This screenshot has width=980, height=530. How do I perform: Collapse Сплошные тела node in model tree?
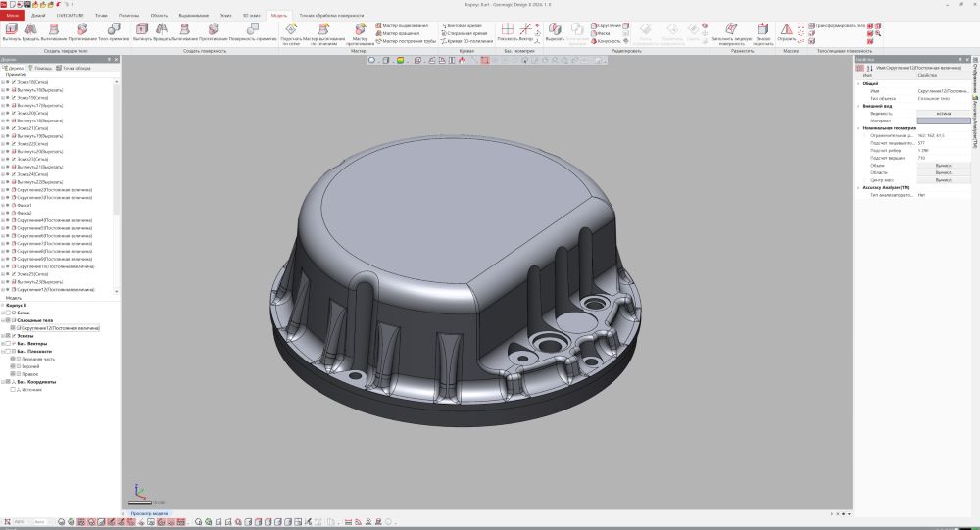3,320
